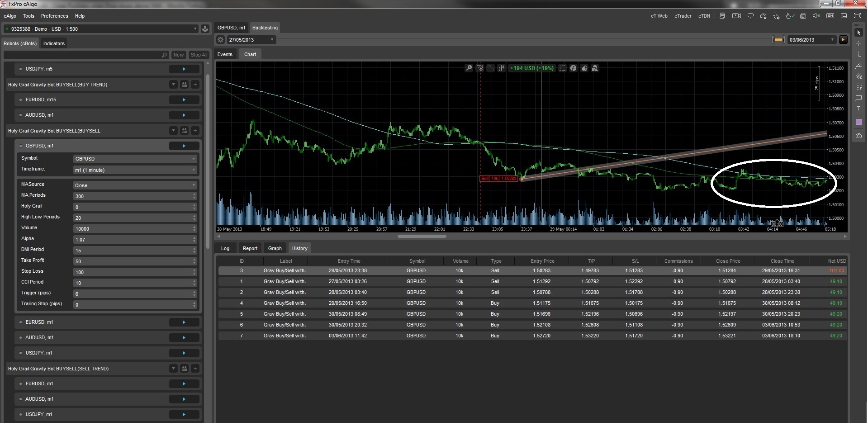Open the Help menu
Viewport: 868px width, 426px height.
pos(80,16)
